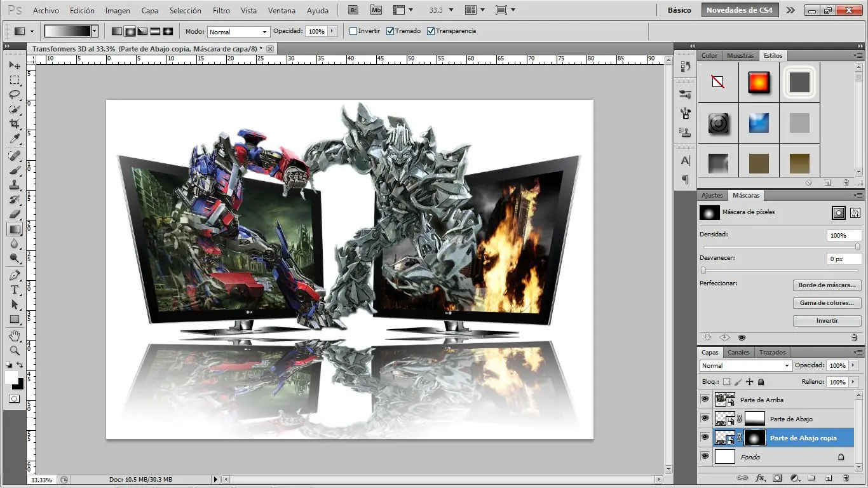
Task: Select the Eyedropper tool
Action: click(x=15, y=139)
